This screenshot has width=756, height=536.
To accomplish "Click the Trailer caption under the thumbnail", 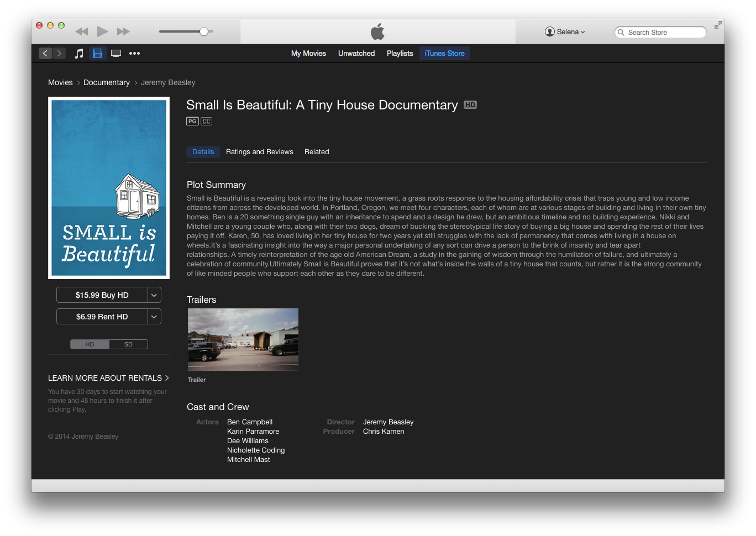I will [x=197, y=380].
